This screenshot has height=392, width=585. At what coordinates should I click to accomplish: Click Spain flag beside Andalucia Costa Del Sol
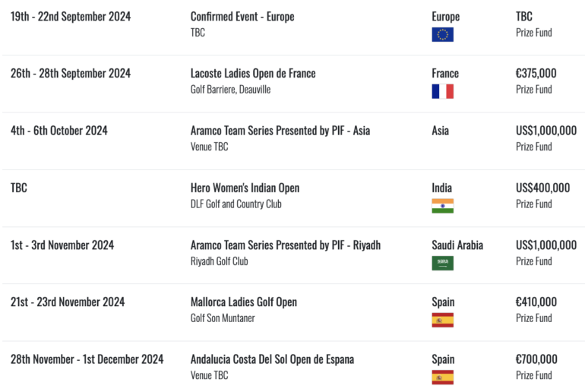coord(442,377)
